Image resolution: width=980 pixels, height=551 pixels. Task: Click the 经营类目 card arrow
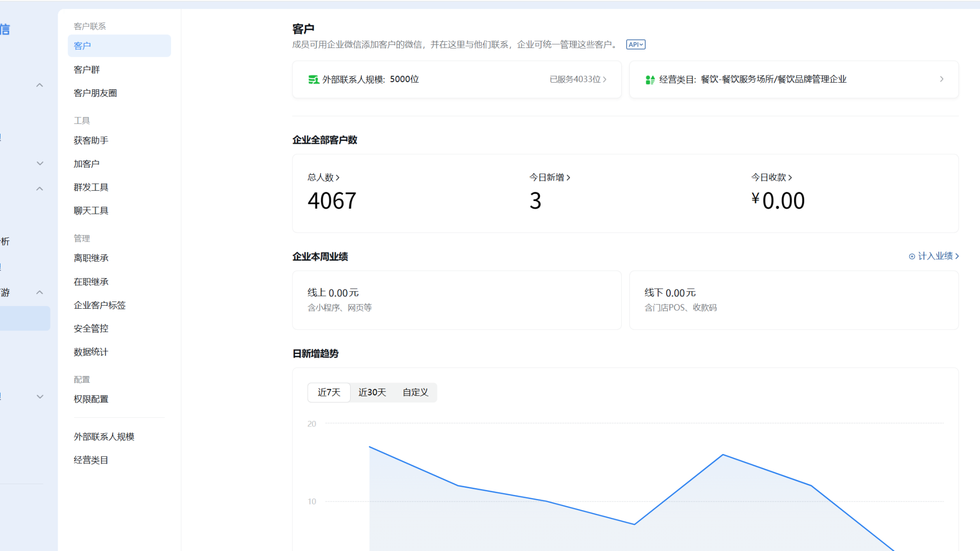click(x=942, y=79)
